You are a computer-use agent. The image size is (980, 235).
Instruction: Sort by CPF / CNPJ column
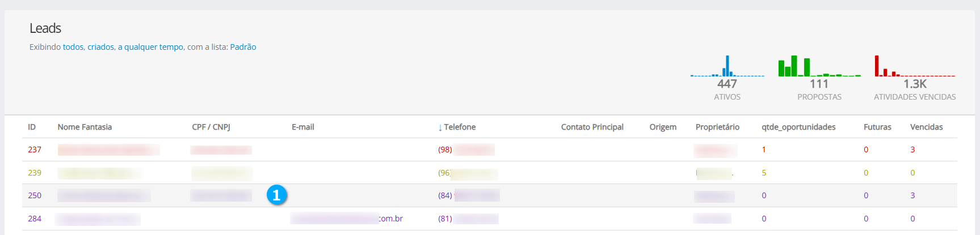[211, 127]
